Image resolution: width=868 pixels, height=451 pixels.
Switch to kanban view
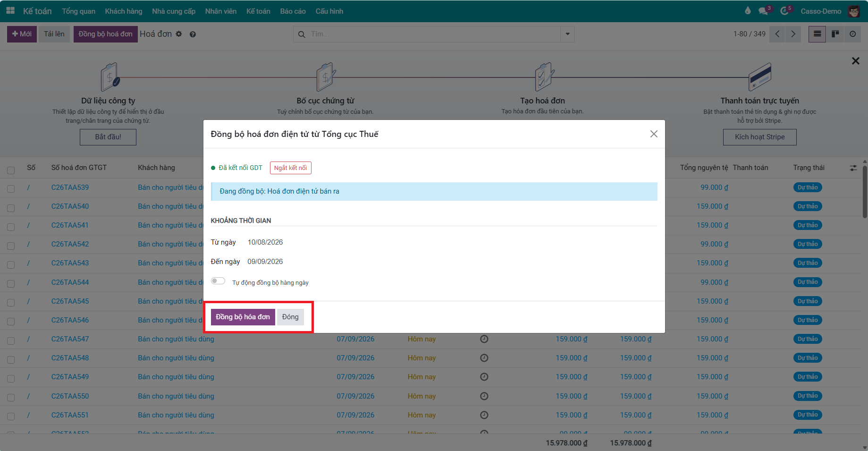[835, 34]
